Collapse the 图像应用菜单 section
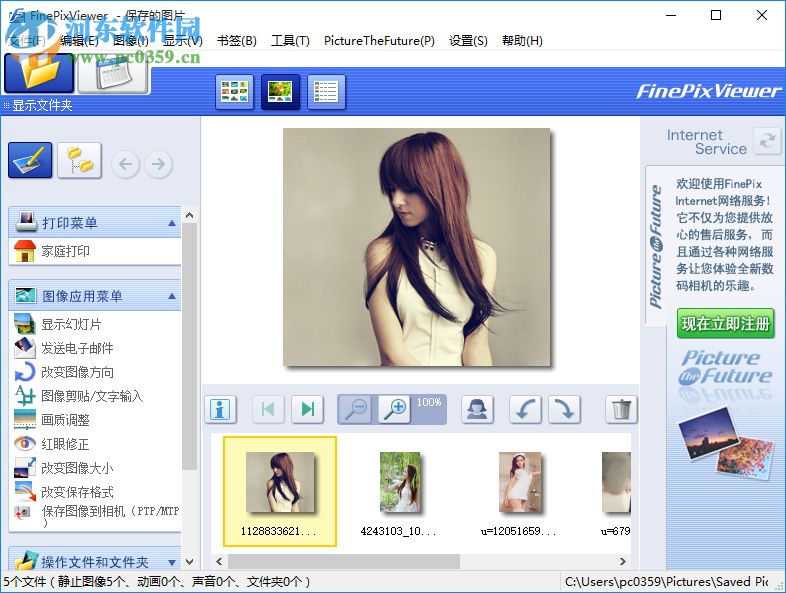 172,296
